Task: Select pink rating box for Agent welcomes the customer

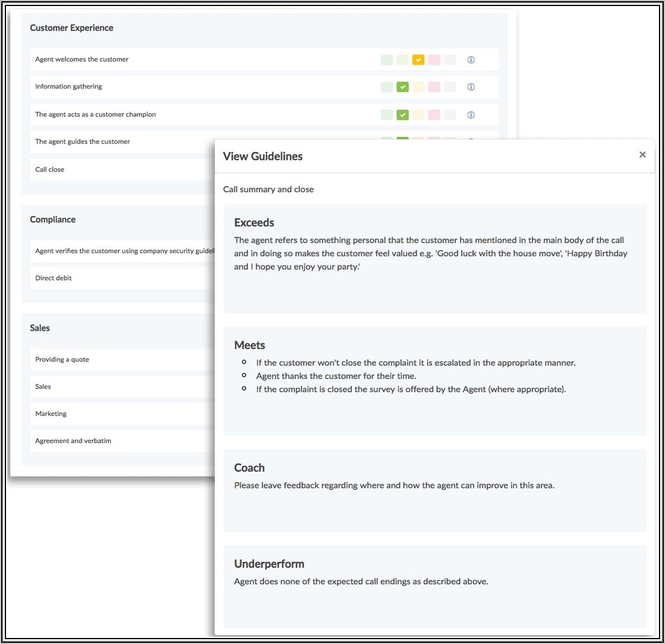Action: click(434, 60)
